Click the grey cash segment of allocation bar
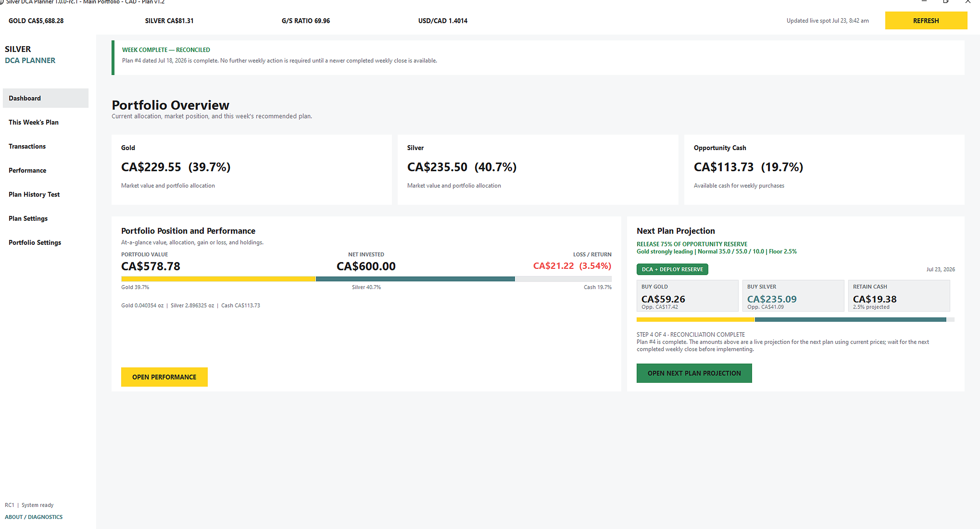This screenshot has height=529, width=980. (x=563, y=279)
